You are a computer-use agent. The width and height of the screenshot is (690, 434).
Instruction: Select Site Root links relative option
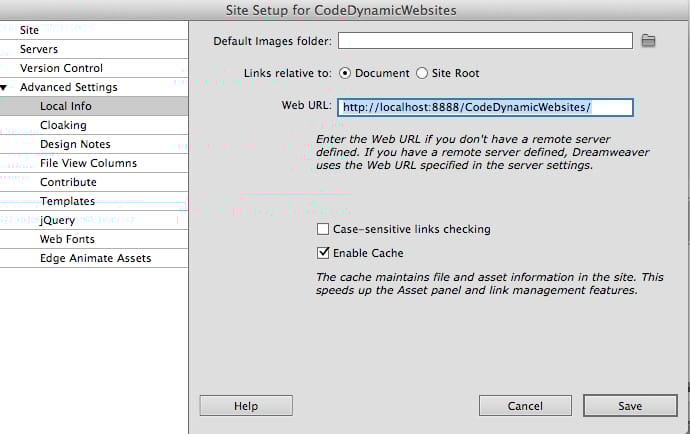point(422,73)
